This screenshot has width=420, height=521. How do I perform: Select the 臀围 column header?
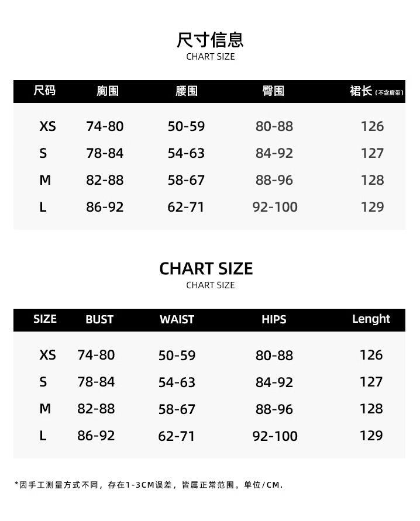coord(273,91)
